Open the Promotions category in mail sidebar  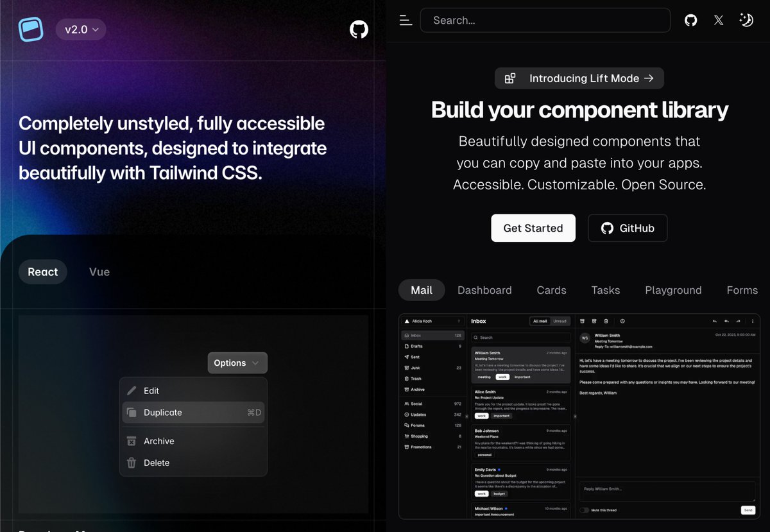pos(432,447)
